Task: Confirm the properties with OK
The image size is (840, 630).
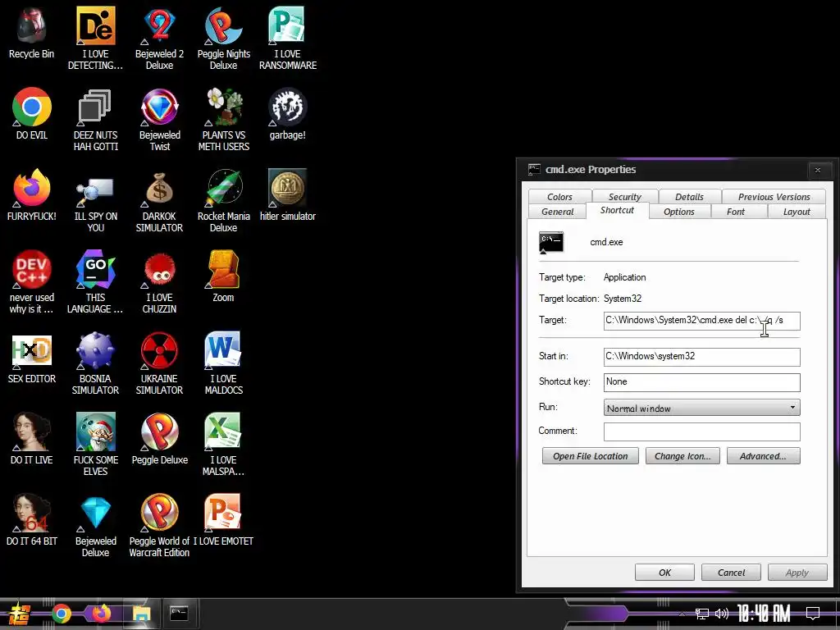Action: (664, 572)
